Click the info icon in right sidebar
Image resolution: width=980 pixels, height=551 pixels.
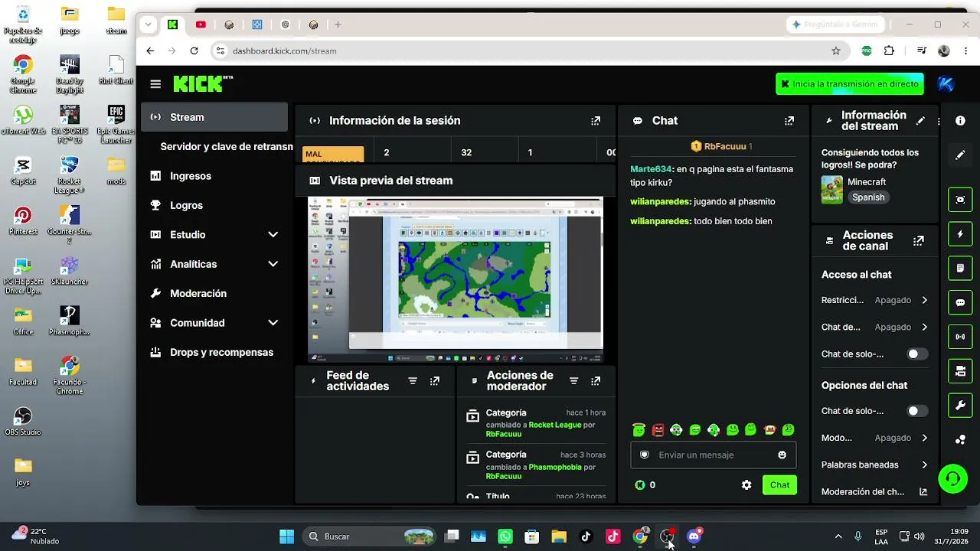pyautogui.click(x=960, y=121)
